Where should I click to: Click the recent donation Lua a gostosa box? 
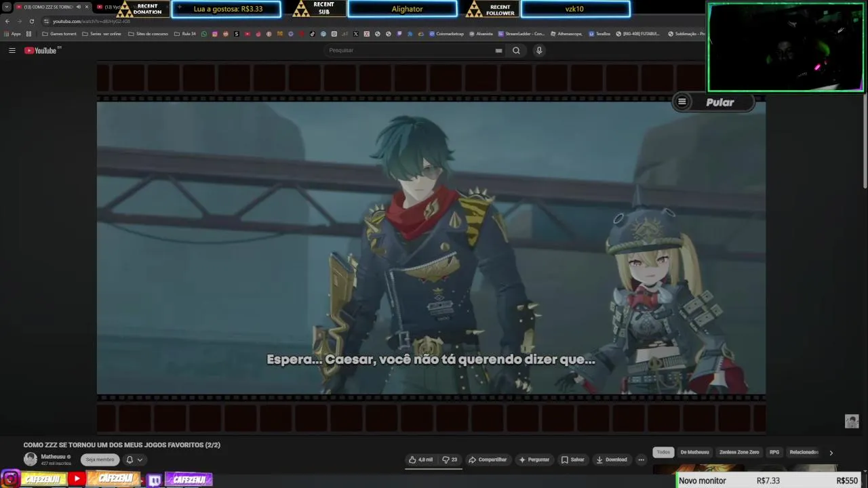[226, 9]
